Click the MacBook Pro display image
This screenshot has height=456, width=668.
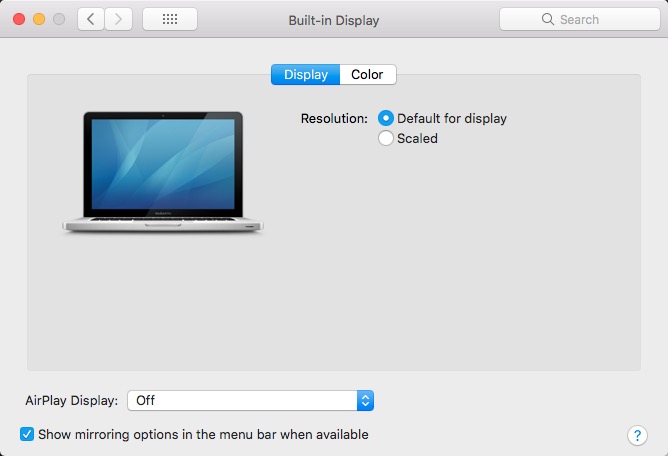point(163,171)
